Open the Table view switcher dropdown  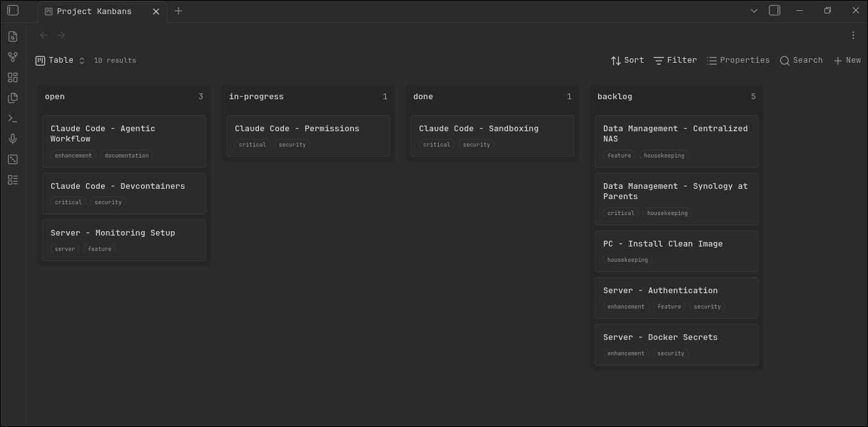(x=60, y=60)
